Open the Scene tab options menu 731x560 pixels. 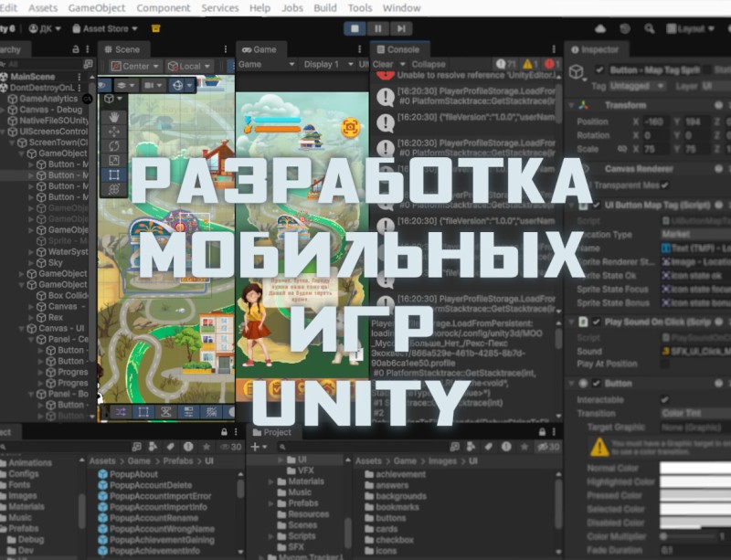(226, 49)
